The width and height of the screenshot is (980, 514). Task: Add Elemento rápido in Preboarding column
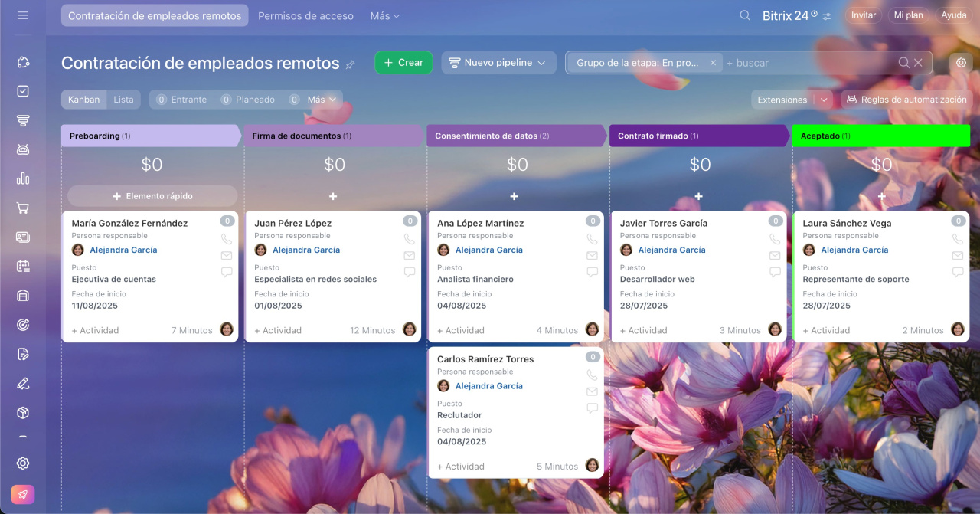coord(152,196)
